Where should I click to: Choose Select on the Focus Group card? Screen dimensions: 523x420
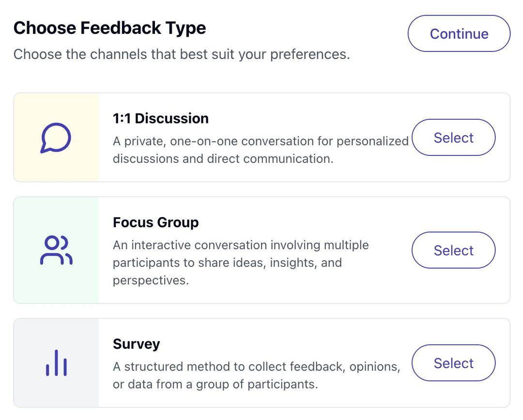pos(453,250)
